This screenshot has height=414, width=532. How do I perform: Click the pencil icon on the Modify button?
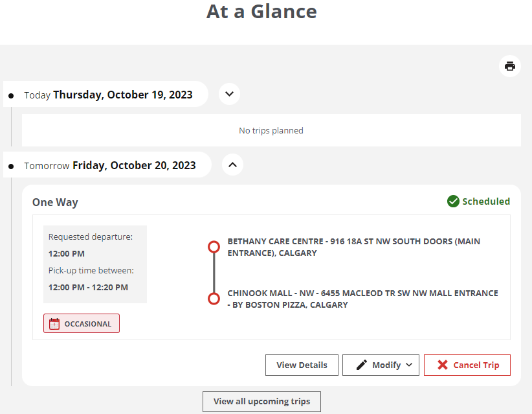pyautogui.click(x=361, y=365)
